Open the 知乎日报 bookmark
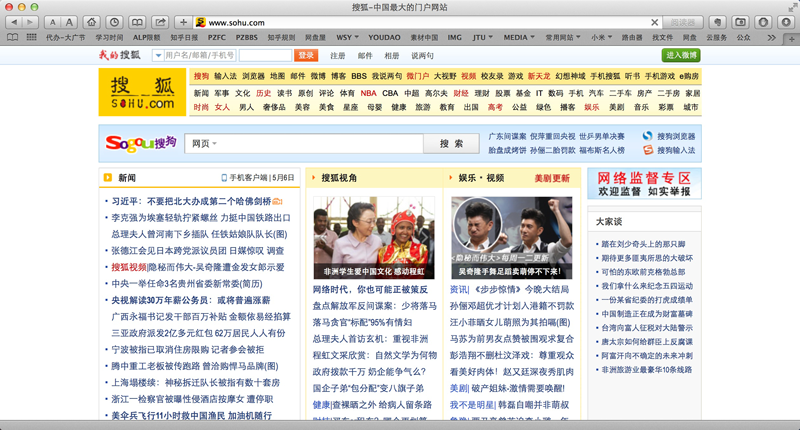The width and height of the screenshot is (800, 430). pyautogui.click(x=184, y=37)
